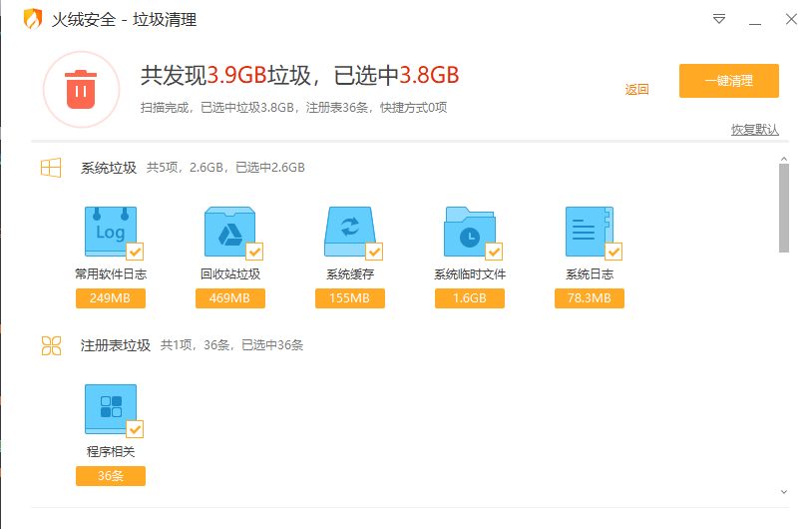Toggle the 回收站垃圾 checkbox

[x=254, y=251]
